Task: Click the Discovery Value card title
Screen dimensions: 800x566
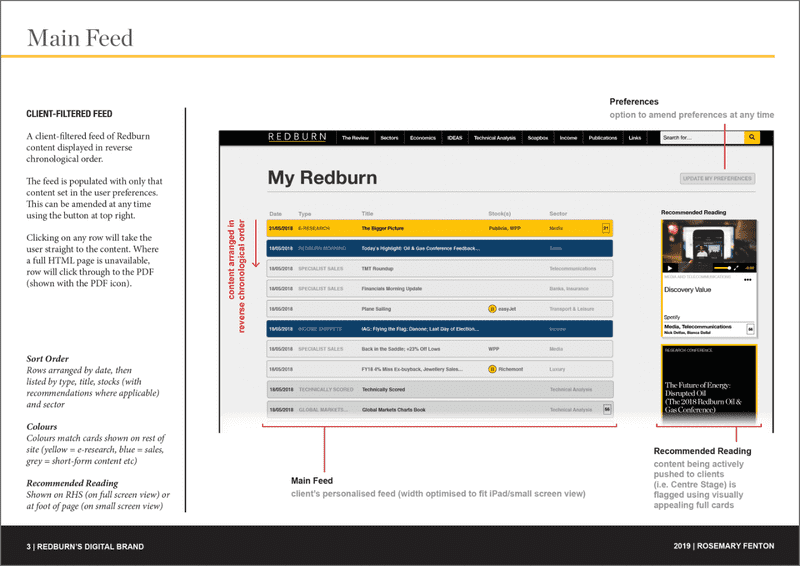Action: [687, 289]
